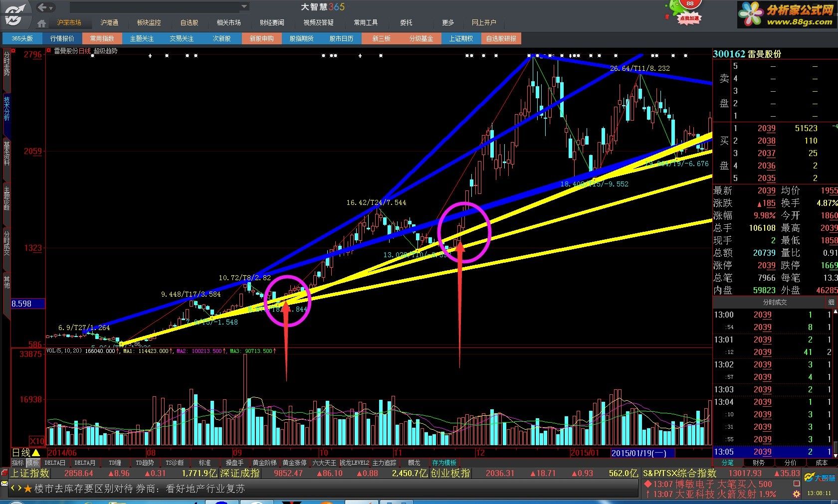The image size is (838, 504).
Task: Select the 主题关注 toolbar button
Action: coord(142,38)
